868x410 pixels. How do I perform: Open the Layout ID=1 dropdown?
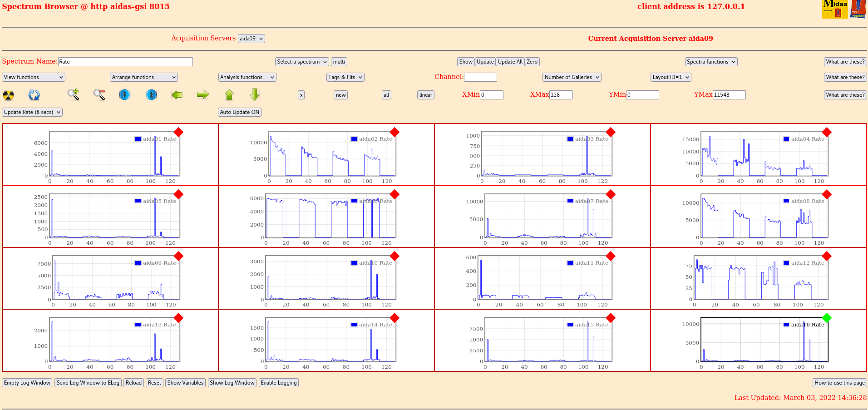tap(671, 77)
